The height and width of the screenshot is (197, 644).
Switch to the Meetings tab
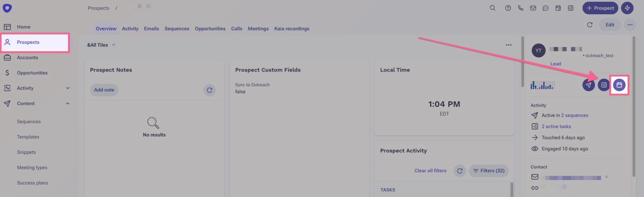(x=258, y=29)
